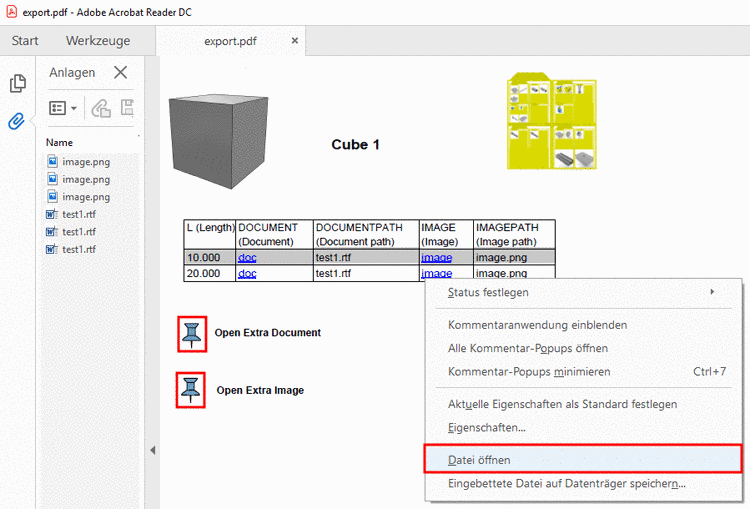This screenshot has width=750, height=509.
Task: Click the pushpin for Open Extra Image
Action: tap(191, 390)
